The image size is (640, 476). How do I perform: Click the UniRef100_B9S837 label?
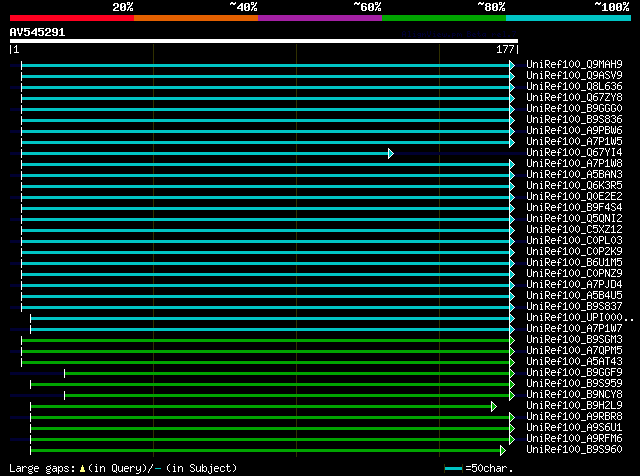574,307
